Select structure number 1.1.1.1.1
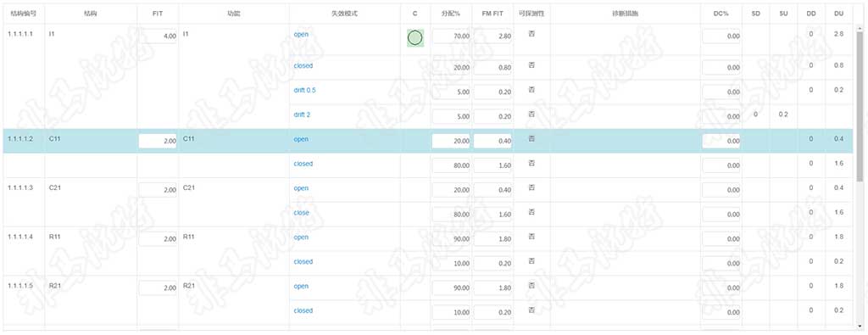Viewport: 868px width, 335px height. click(x=20, y=34)
